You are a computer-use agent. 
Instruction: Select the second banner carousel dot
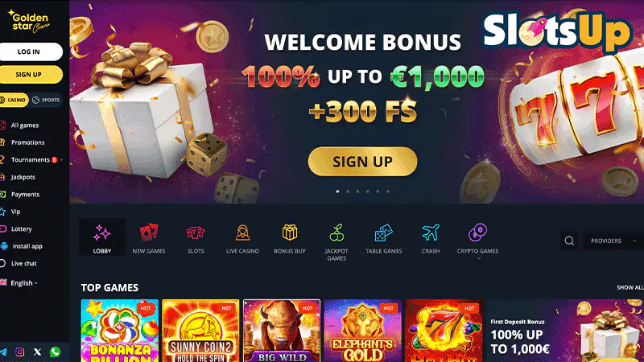(348, 191)
